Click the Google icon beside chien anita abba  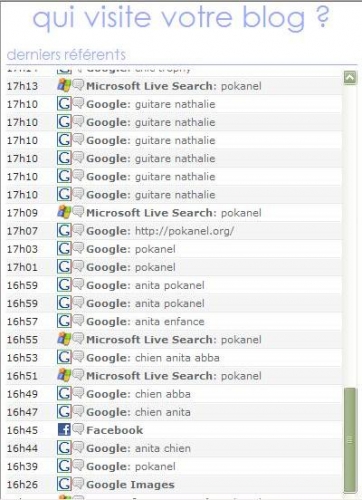(x=64, y=357)
